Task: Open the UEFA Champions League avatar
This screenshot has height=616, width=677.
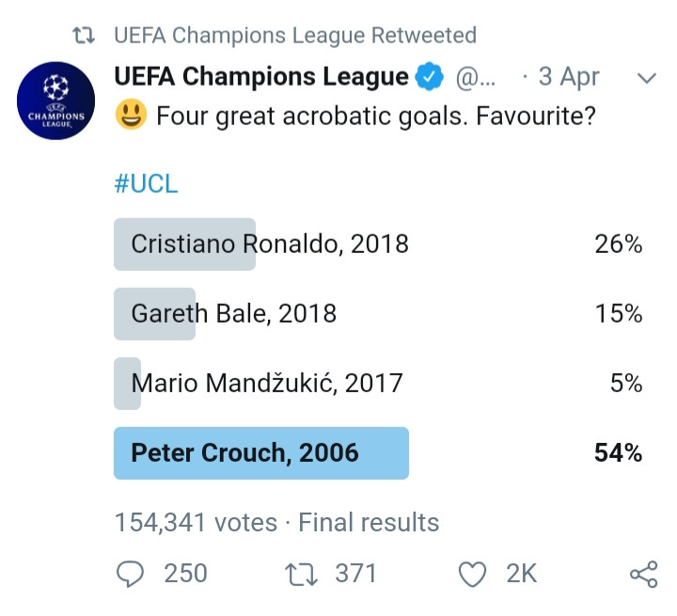Action: (56, 102)
